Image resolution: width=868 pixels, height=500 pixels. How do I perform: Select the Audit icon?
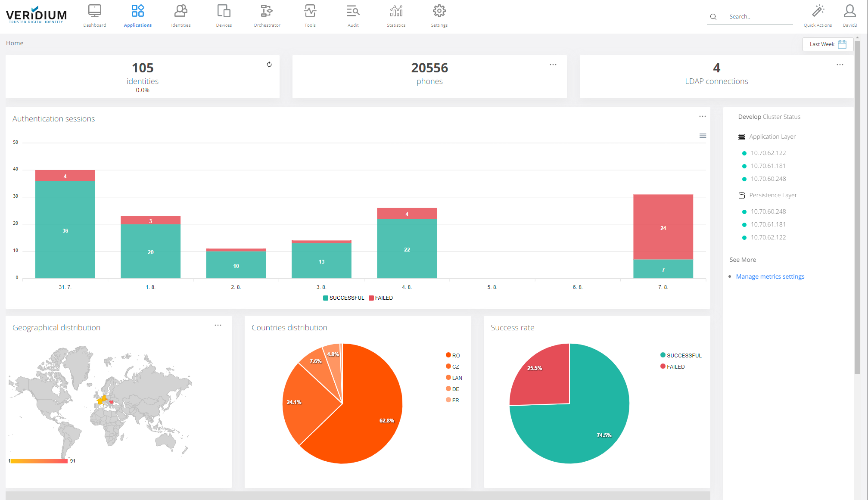pyautogui.click(x=353, y=15)
